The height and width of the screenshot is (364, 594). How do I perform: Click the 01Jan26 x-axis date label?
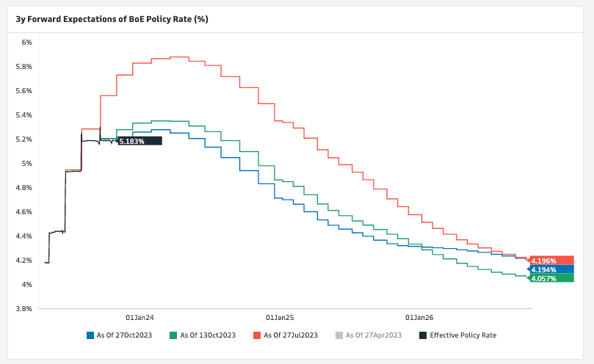419,318
